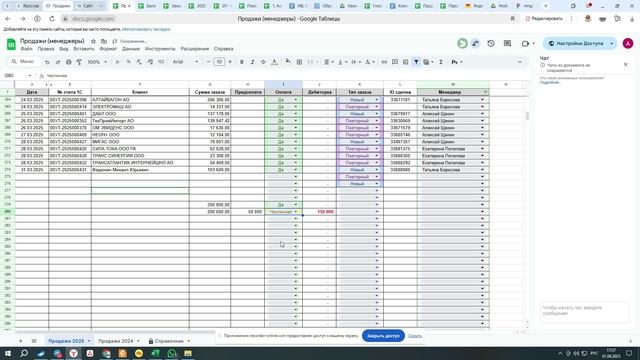Activate the paint format tool

pos(79,62)
